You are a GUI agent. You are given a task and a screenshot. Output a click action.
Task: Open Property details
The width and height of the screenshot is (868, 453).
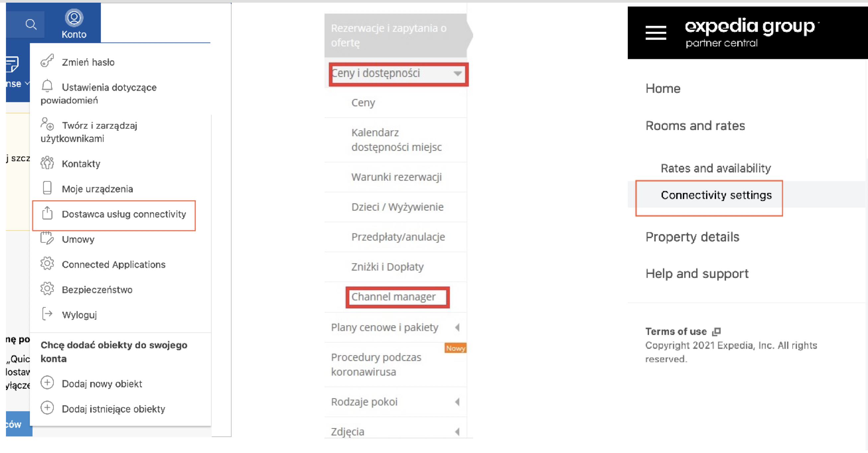[x=692, y=237]
